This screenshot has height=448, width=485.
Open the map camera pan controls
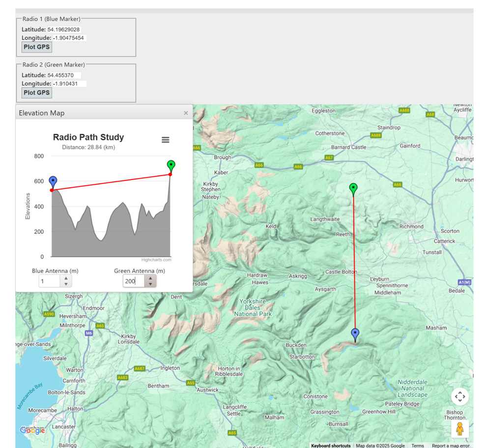point(459,396)
